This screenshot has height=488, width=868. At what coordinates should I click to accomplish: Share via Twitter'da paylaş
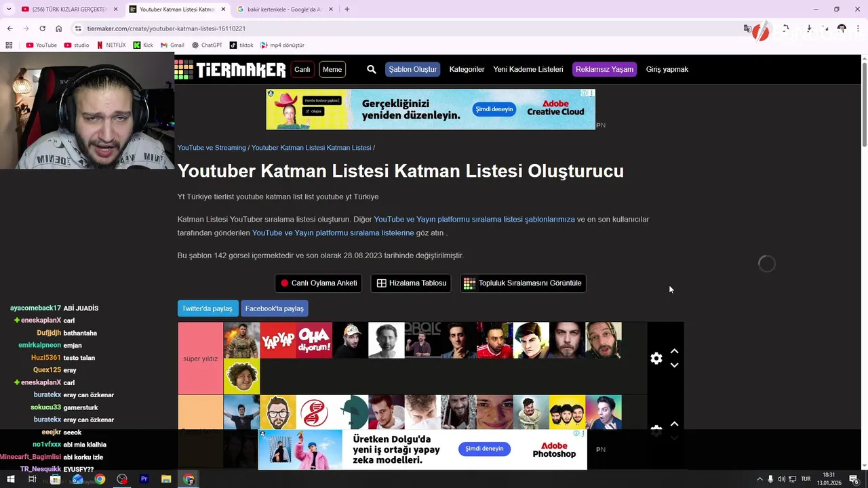tap(207, 308)
